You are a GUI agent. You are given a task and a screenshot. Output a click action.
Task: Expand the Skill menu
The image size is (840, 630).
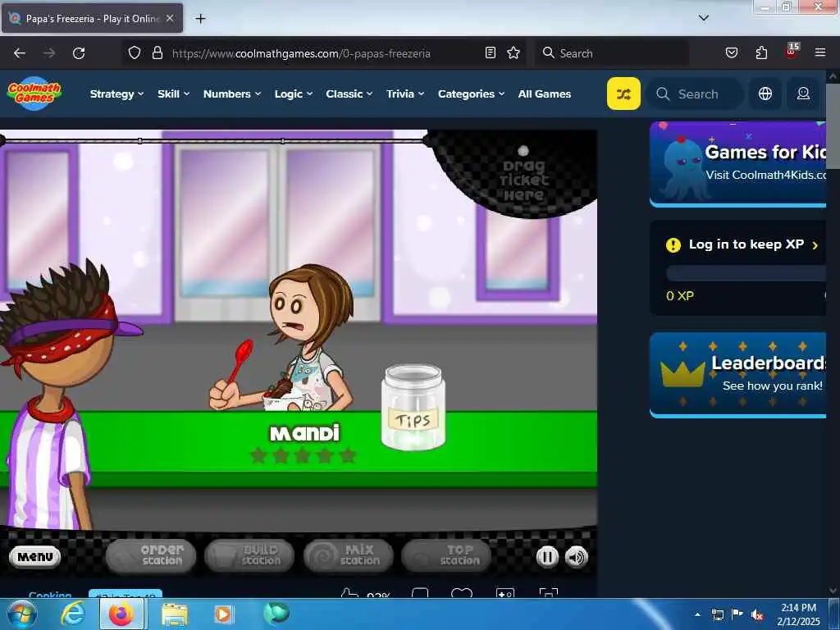(174, 94)
